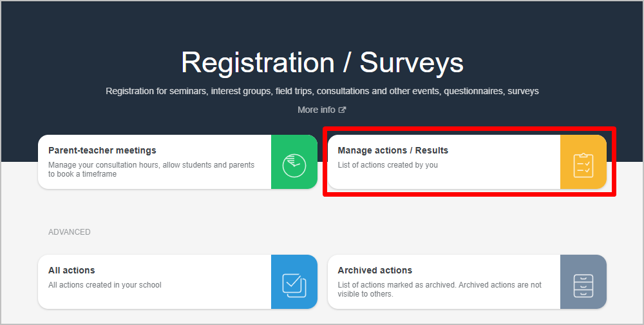644x325 pixels.
Task: Click the Registration / Surveys page heading
Action: (322, 63)
